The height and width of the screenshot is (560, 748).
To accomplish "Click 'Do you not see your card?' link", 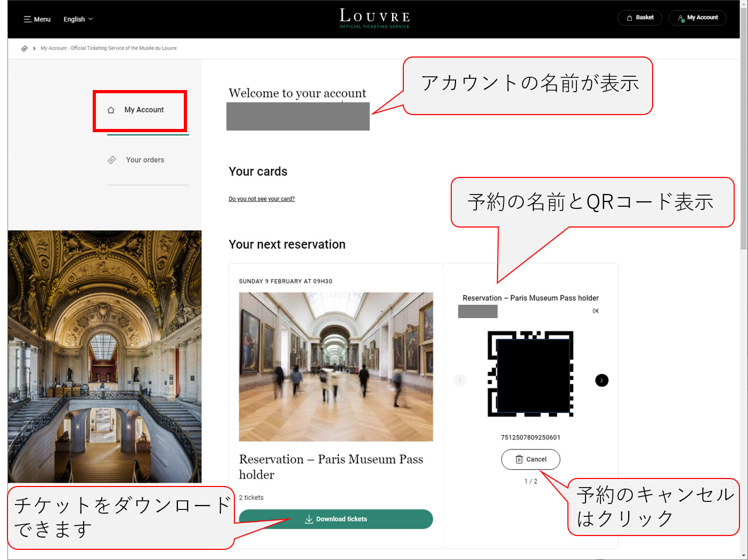I will coord(262,199).
